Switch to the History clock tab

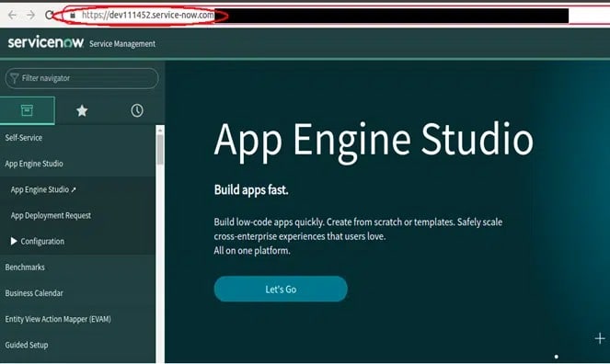[136, 110]
